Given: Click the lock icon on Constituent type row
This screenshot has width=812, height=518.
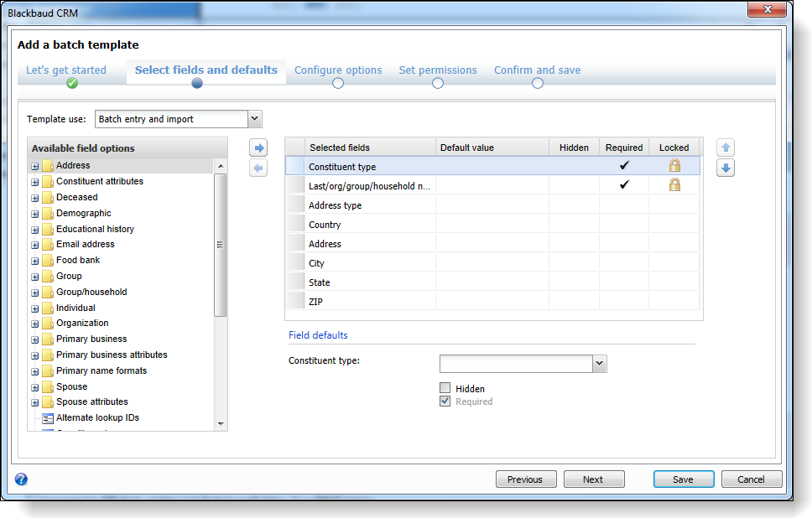Looking at the screenshot, I should click(x=674, y=166).
